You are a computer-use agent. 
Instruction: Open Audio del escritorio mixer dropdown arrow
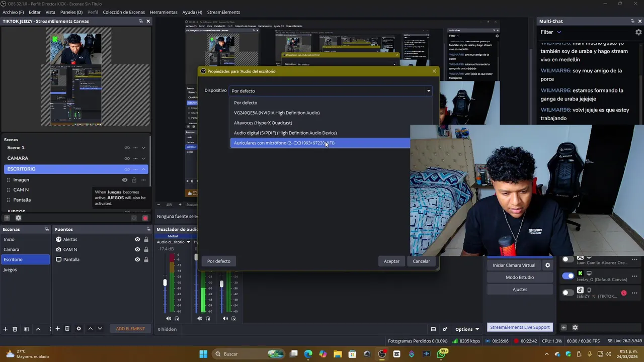pyautogui.click(x=189, y=242)
